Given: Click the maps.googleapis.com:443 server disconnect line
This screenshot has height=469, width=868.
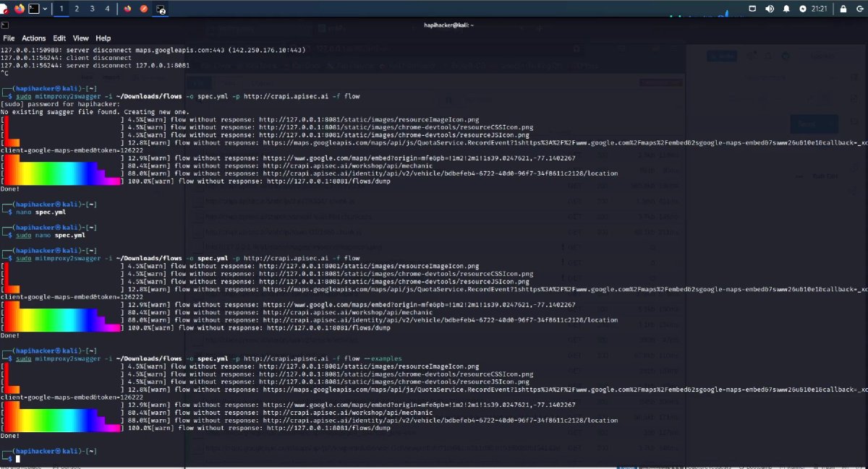Looking at the screenshot, I should [x=153, y=50].
